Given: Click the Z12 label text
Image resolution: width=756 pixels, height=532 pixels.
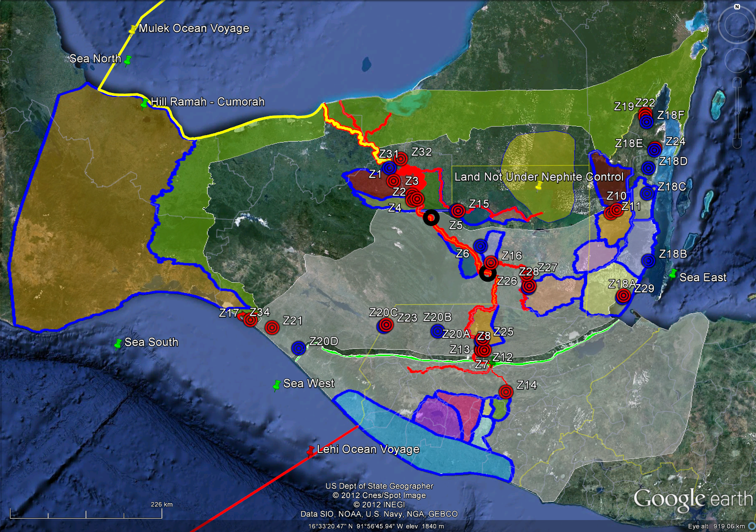Looking at the screenshot, I should point(503,357).
